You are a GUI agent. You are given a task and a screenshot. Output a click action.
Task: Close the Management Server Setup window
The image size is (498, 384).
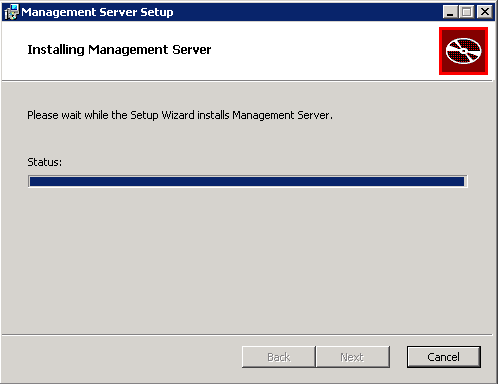tap(485, 12)
